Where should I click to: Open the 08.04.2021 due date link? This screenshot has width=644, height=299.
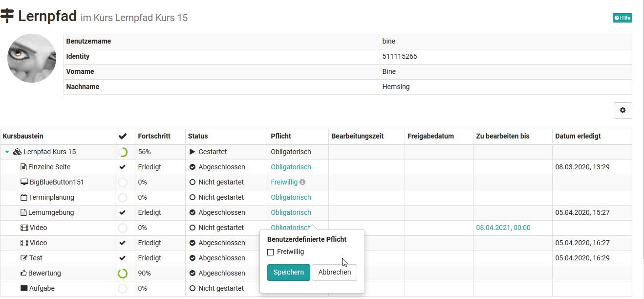click(503, 228)
